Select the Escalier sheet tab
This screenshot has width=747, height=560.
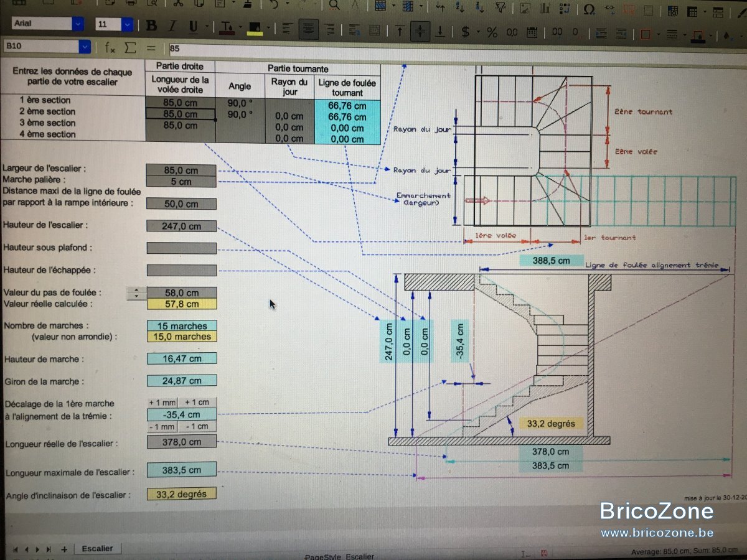[x=98, y=548]
